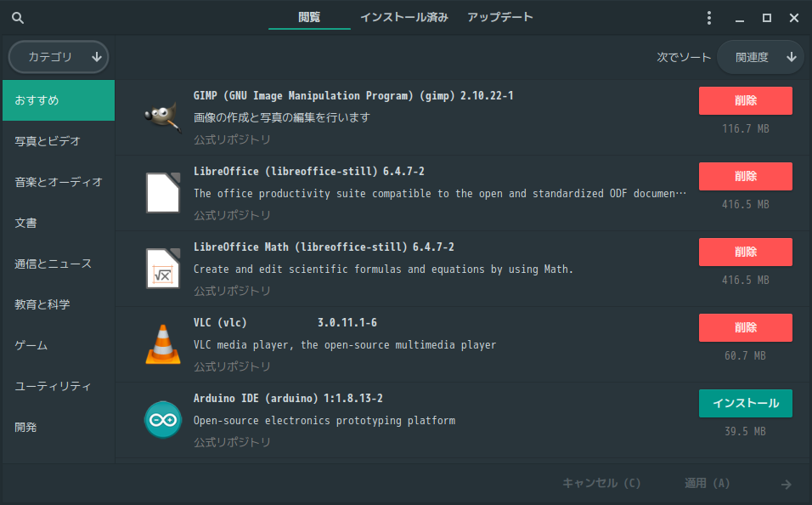Click the LibreOffice (libreoffice-still) 6.4.7-2 title

(308, 172)
